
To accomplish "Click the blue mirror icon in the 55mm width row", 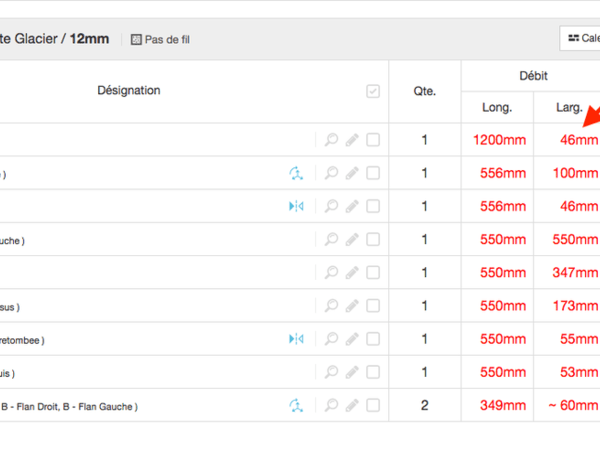I will 295,339.
